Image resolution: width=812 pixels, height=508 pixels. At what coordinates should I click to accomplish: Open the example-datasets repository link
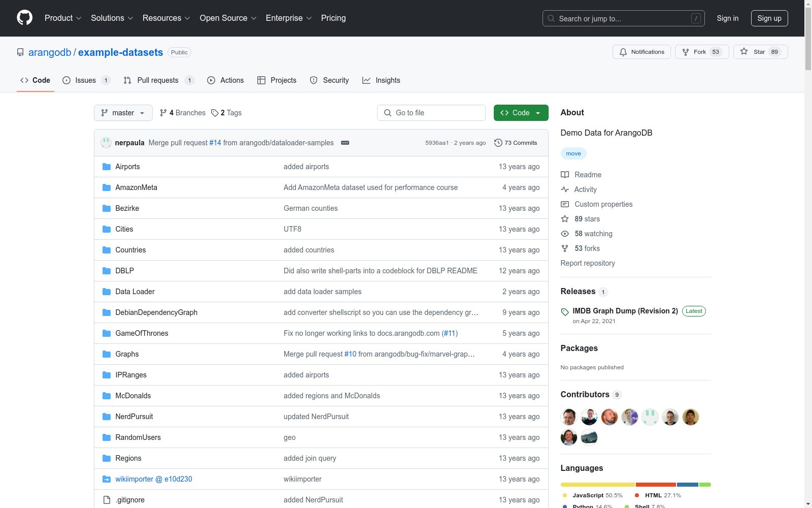click(121, 52)
